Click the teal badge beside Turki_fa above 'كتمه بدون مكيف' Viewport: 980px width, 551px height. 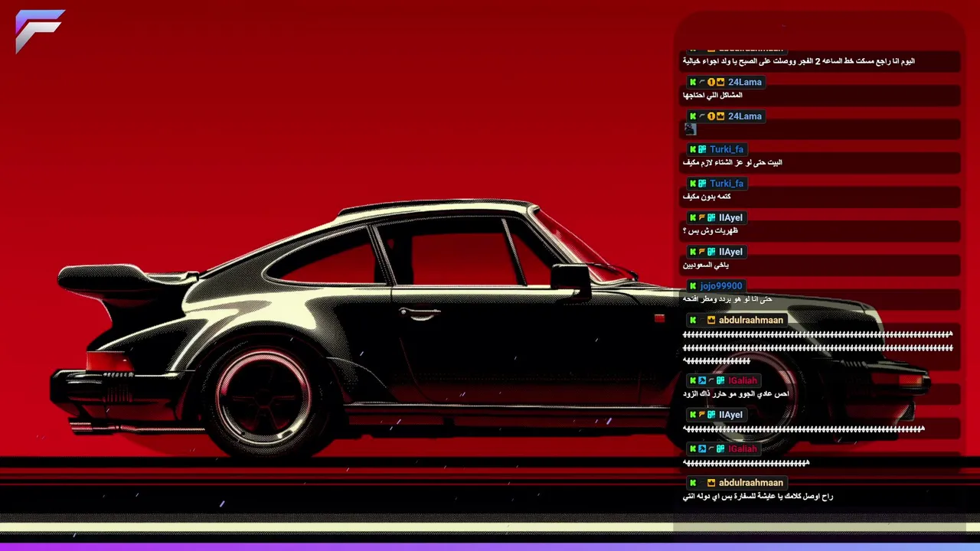702,184
